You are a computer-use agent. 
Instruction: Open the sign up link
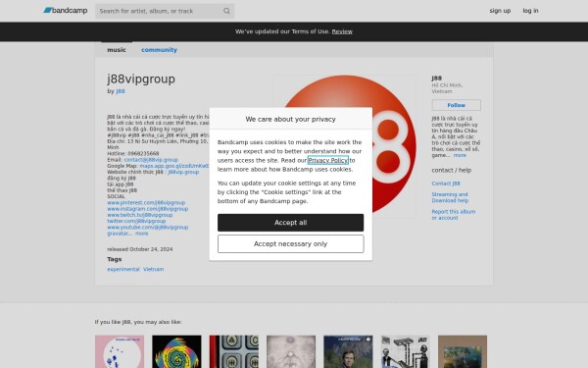(500, 11)
